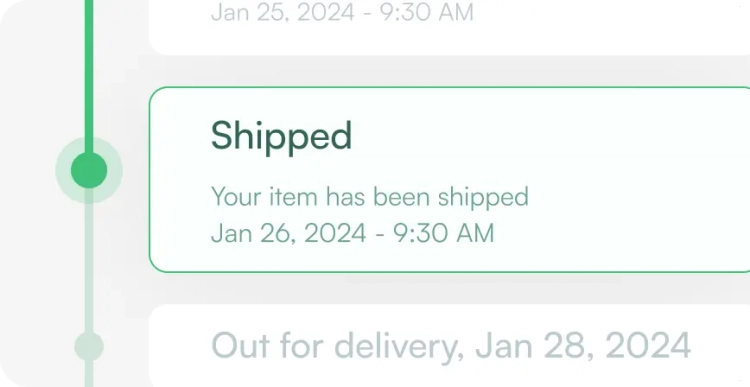Select the faded Out for delivery timeline dot

[89, 346]
